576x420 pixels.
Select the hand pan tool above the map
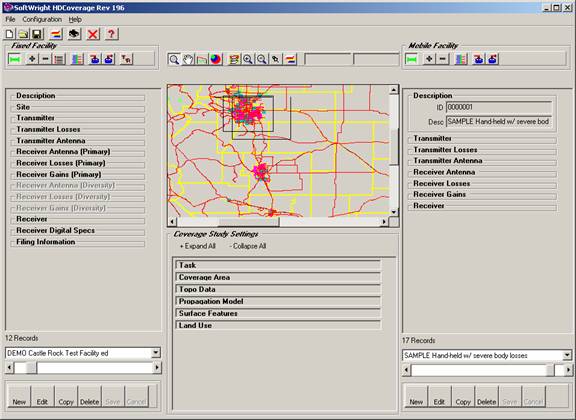[x=188, y=59]
